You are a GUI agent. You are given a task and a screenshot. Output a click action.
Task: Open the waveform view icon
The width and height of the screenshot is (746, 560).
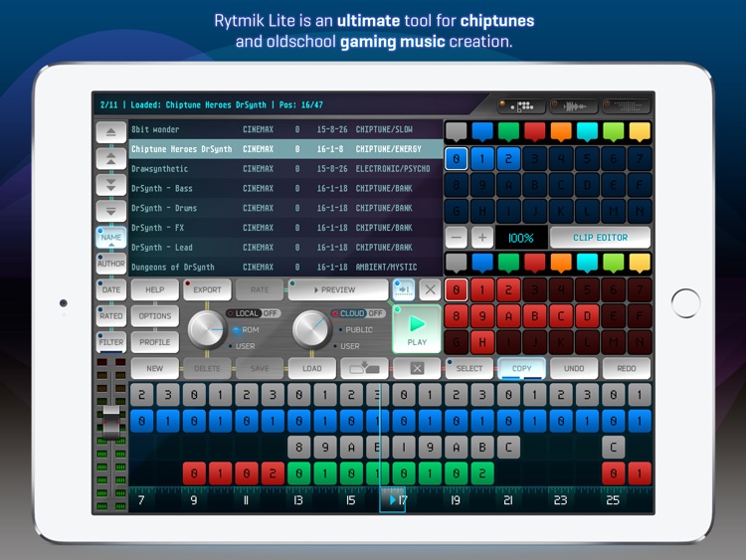[x=574, y=106]
